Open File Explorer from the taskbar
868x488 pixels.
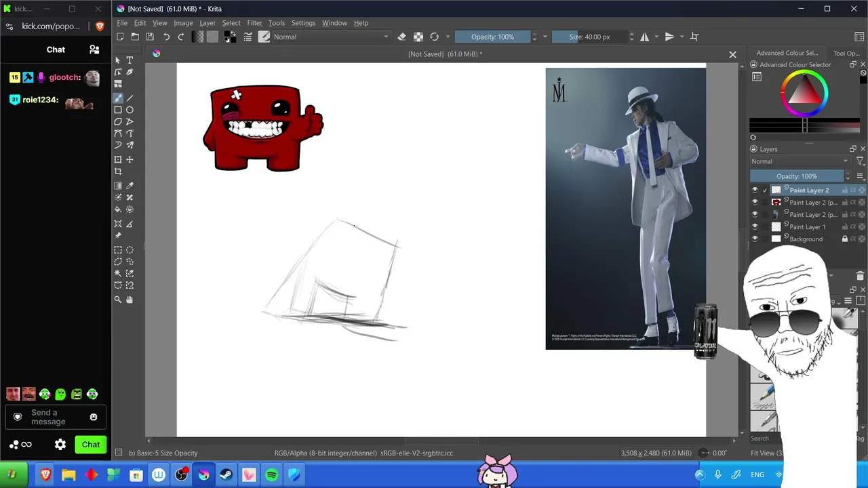[68, 475]
